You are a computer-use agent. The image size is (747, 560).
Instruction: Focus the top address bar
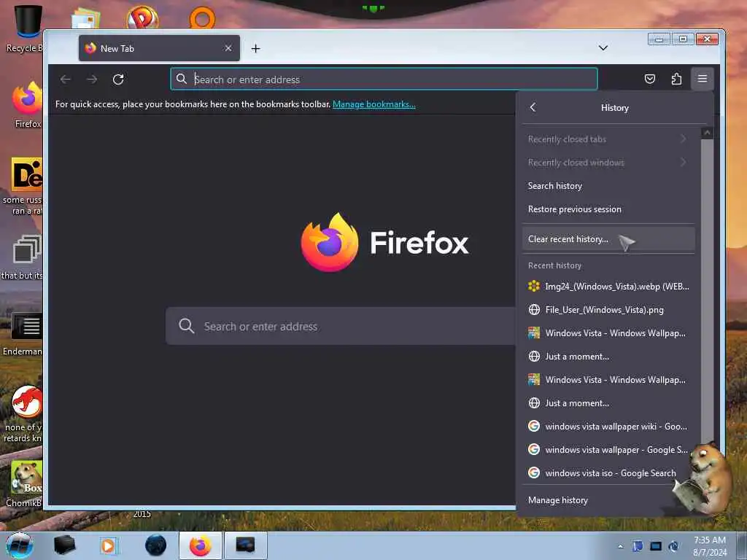pyautogui.click(x=384, y=79)
